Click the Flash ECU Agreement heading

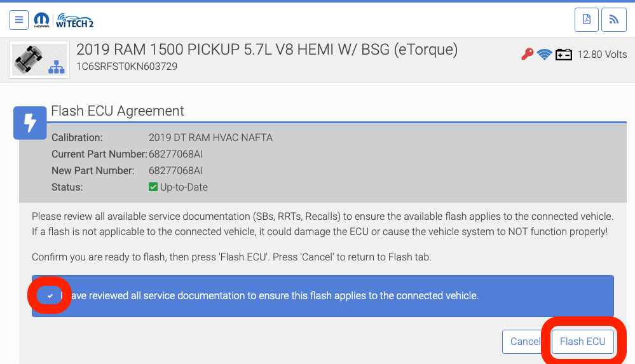[x=118, y=111]
